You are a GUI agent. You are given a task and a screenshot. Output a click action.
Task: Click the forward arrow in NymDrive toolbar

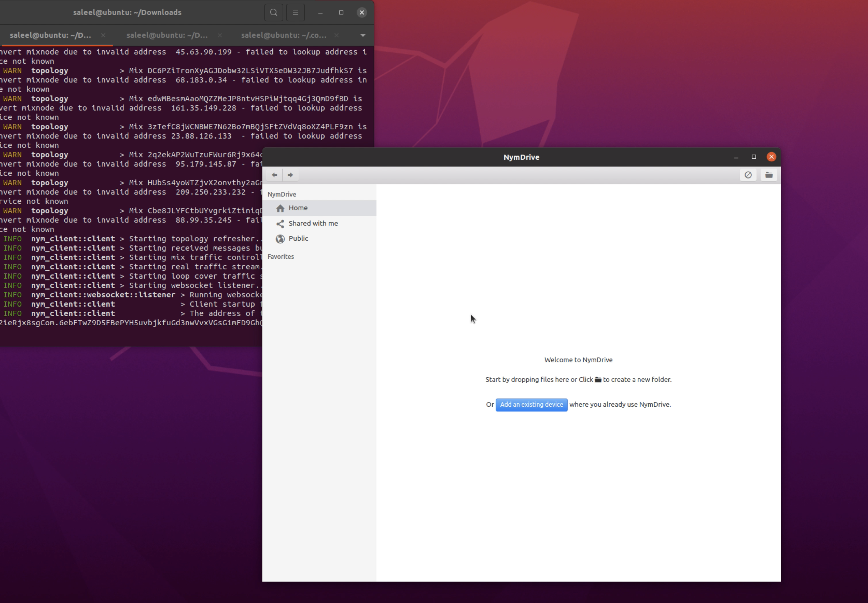(x=290, y=175)
